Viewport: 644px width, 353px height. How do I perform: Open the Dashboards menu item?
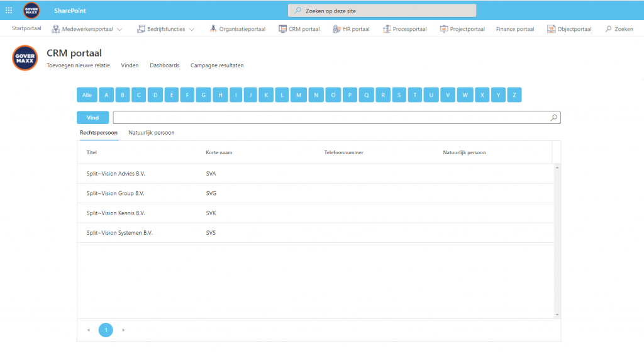coord(164,65)
